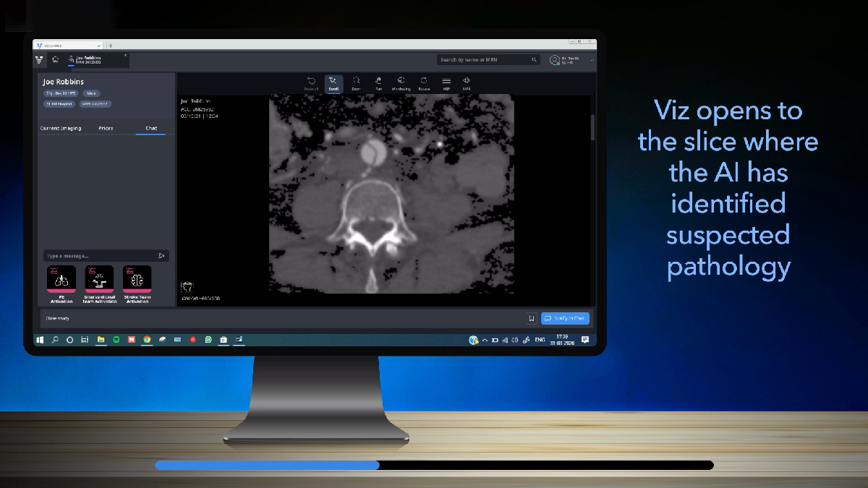Select the Scroll tool

(x=333, y=84)
